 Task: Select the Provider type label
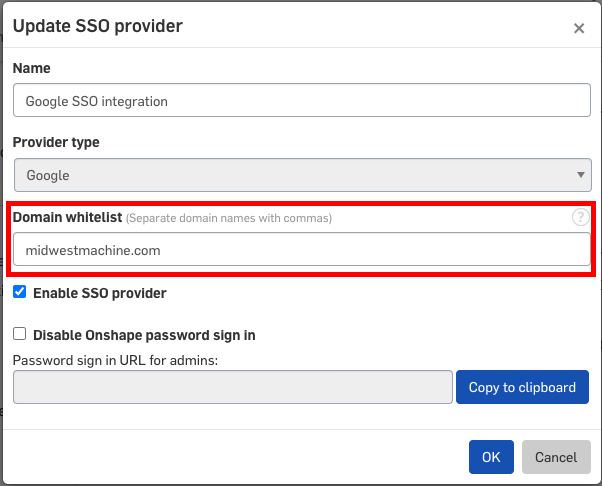[56, 142]
